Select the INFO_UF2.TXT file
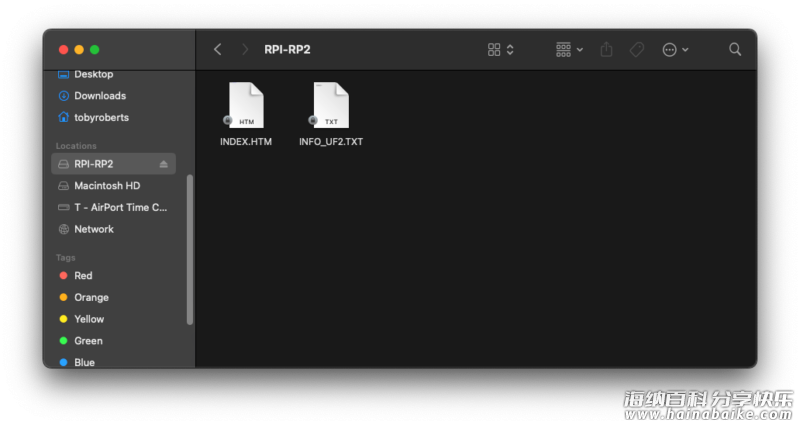 [331, 114]
